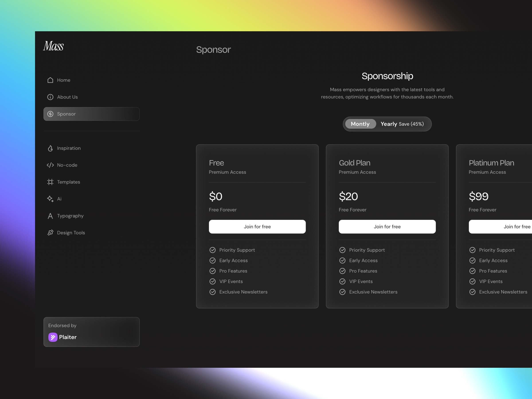Open the About Us menu item
The image size is (532, 399).
pyautogui.click(x=67, y=97)
